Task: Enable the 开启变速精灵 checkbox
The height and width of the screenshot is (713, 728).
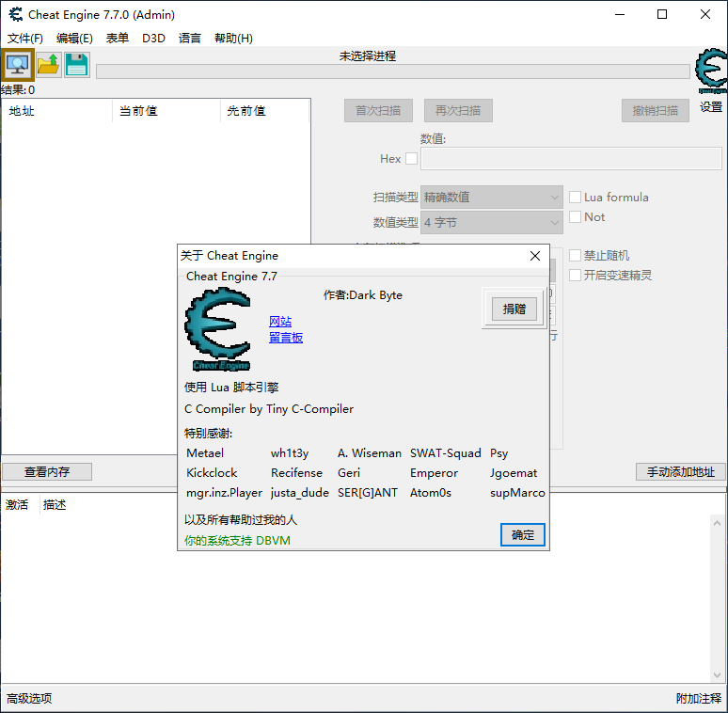Action: point(575,275)
